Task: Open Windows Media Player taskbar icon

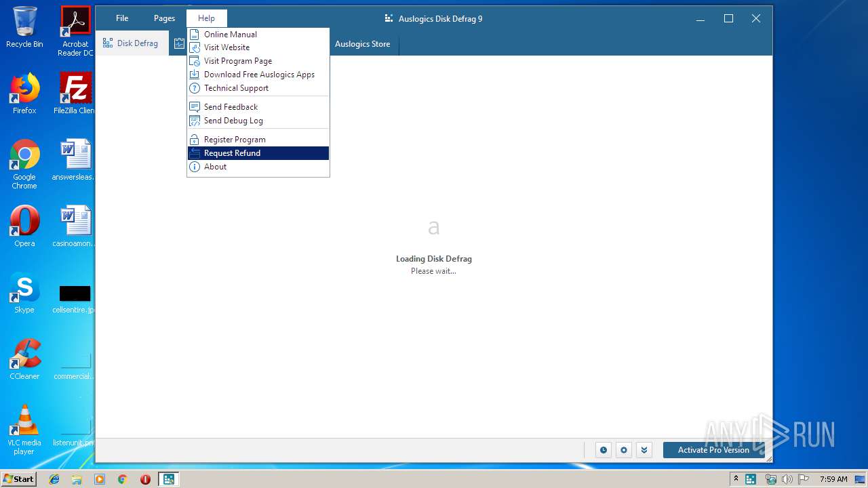Action: point(100,479)
